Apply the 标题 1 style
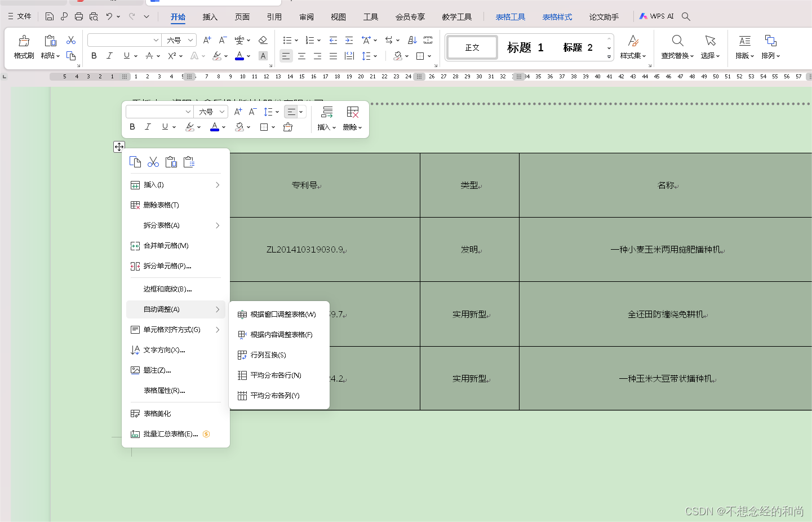Image resolution: width=812 pixels, height=522 pixels. (x=525, y=47)
